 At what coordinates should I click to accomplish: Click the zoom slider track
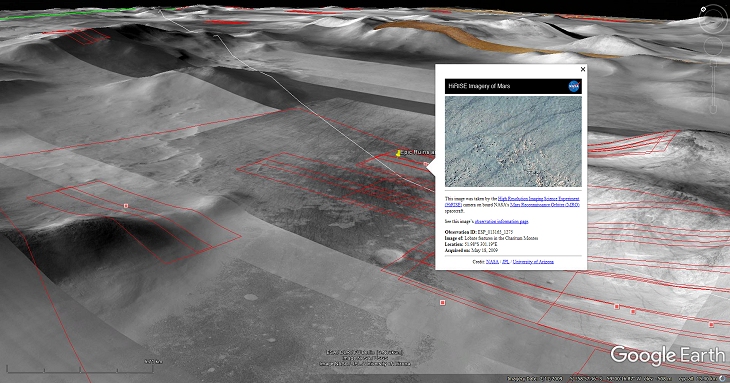pos(713,86)
